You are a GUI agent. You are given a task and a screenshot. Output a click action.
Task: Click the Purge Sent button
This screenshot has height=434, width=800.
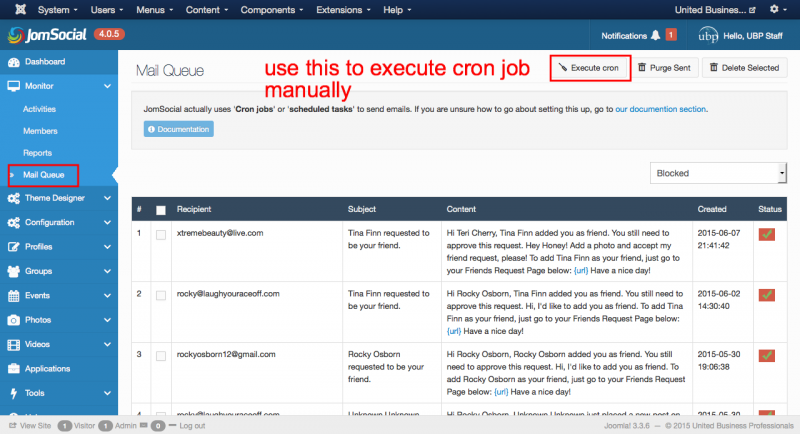(665, 68)
